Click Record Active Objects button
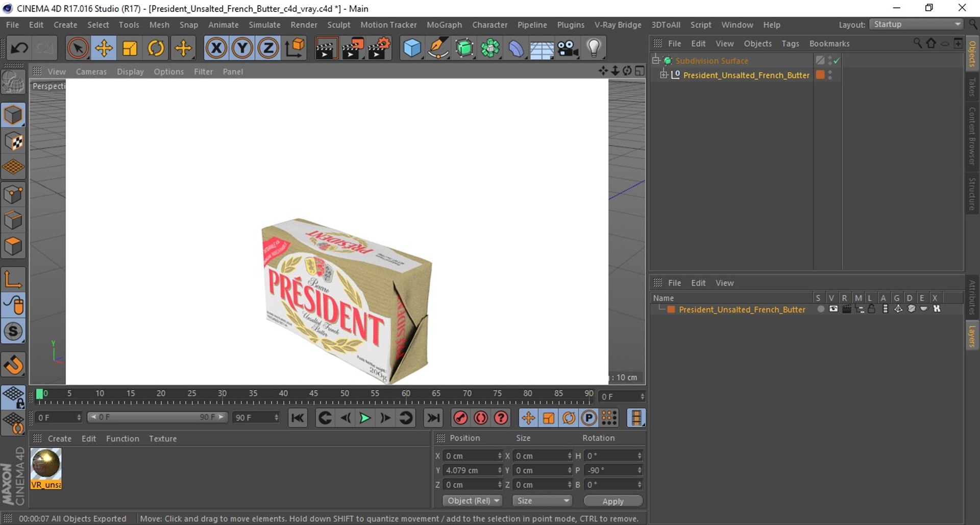Screen dimensions: 980x525 tap(460, 418)
